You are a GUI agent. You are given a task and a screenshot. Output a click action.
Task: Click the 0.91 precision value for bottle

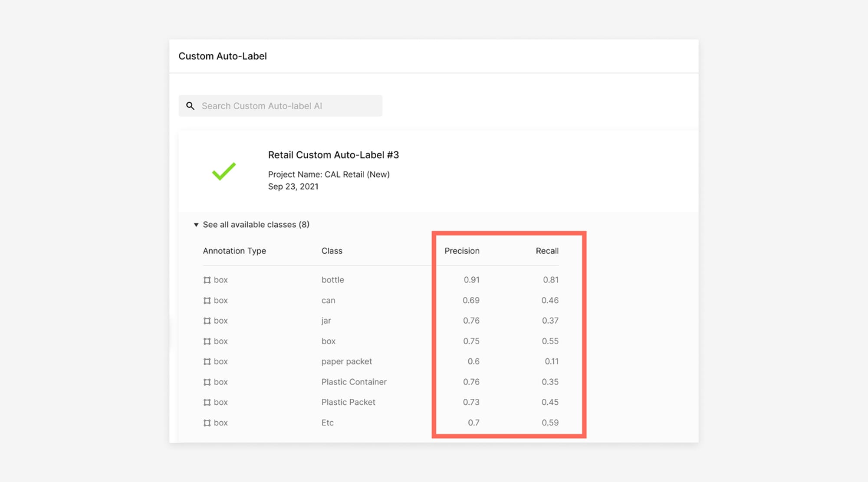(471, 280)
